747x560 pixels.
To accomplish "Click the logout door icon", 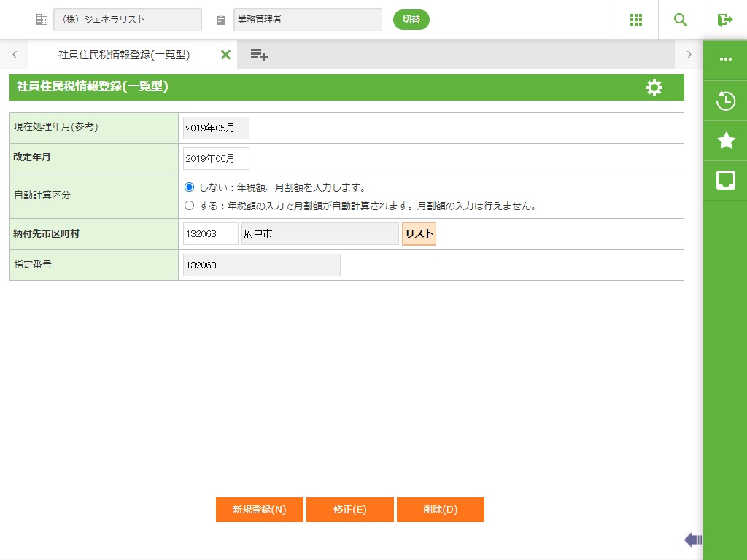I will point(724,20).
